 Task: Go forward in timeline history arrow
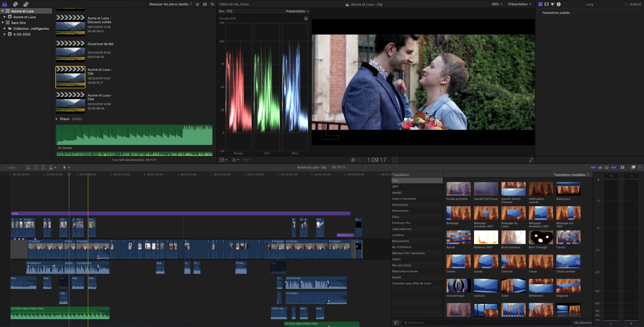point(366,167)
